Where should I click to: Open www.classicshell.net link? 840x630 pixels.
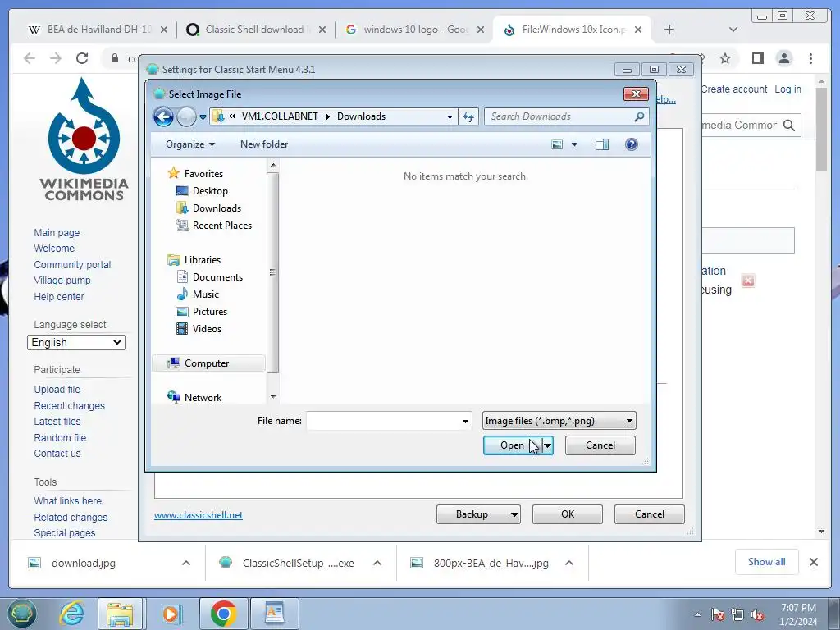click(x=199, y=515)
